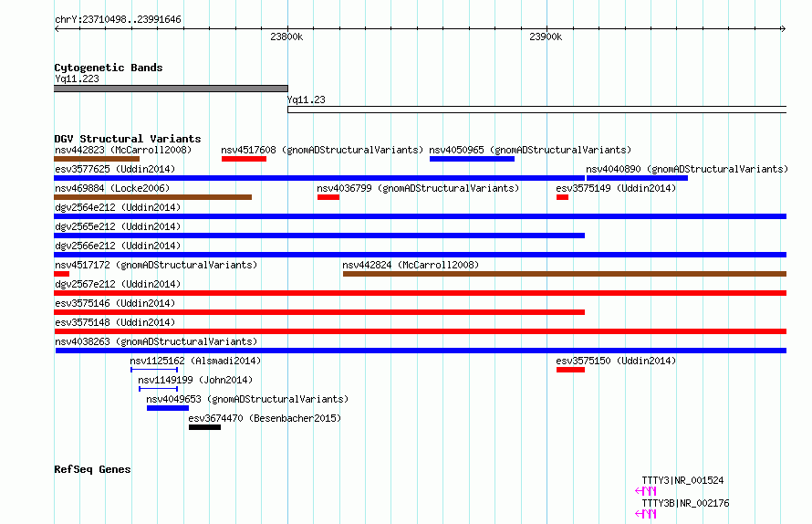Screen dimensions: 812x524
Task: Open the dgv2567e212 (Uddin2014) label
Action: pos(118,284)
